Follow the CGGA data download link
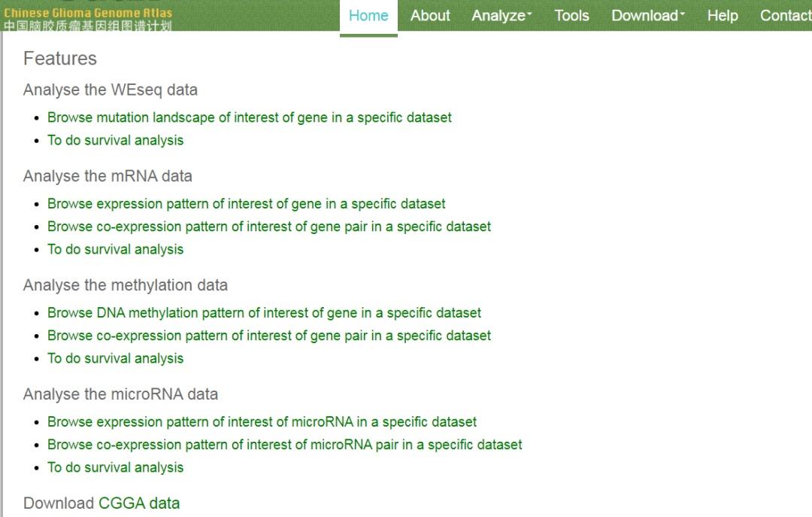The height and width of the screenshot is (517, 812). (x=139, y=503)
